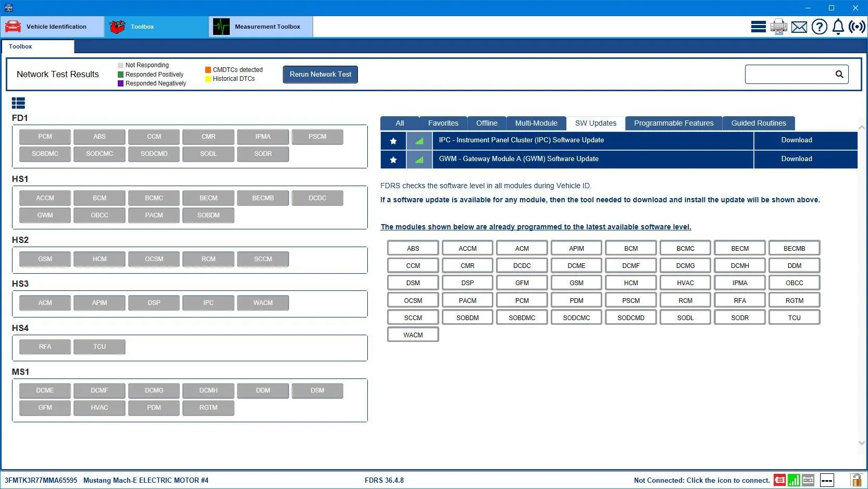Click SOBDMC module in FD1 network group

point(45,154)
